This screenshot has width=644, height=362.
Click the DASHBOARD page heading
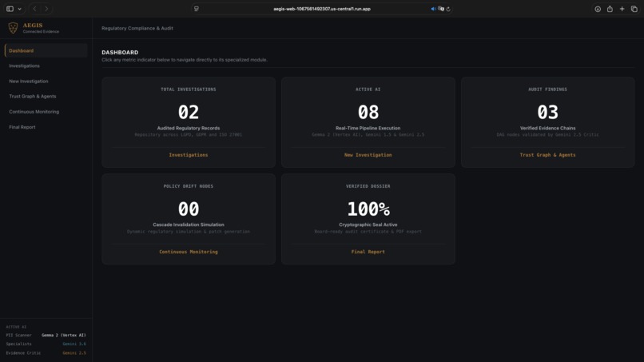coord(120,52)
